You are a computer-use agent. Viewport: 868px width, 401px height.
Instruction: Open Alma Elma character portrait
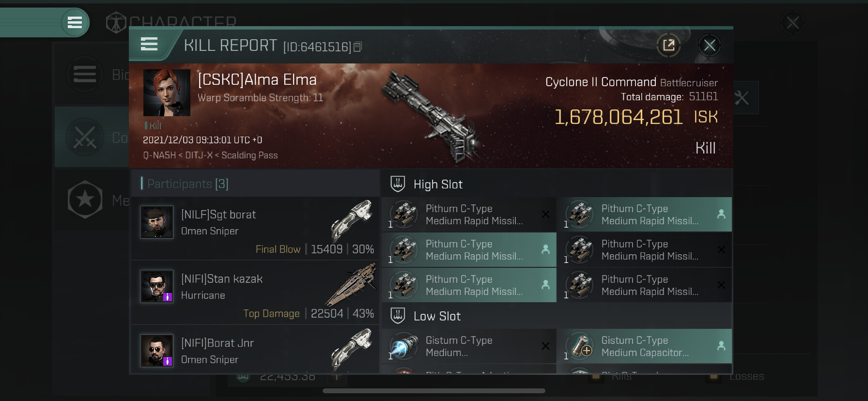(167, 93)
